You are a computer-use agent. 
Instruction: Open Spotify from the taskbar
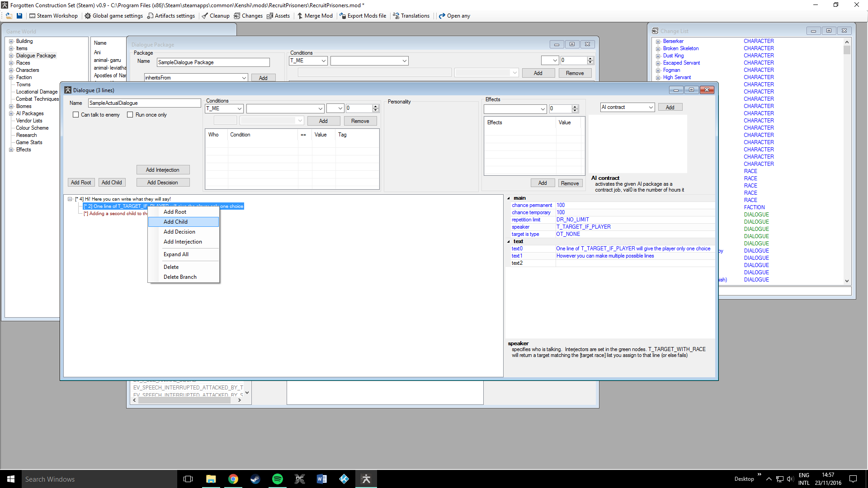[277, 479]
